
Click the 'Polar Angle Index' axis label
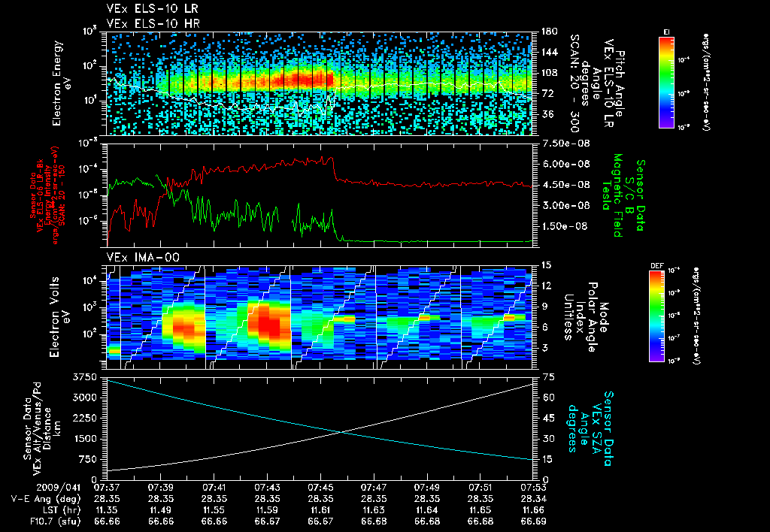587,317
